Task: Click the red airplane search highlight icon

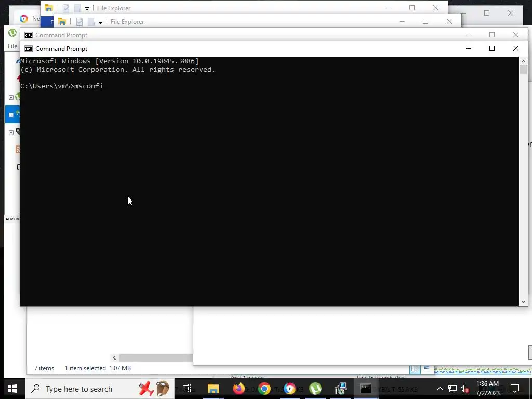Action: point(146,389)
